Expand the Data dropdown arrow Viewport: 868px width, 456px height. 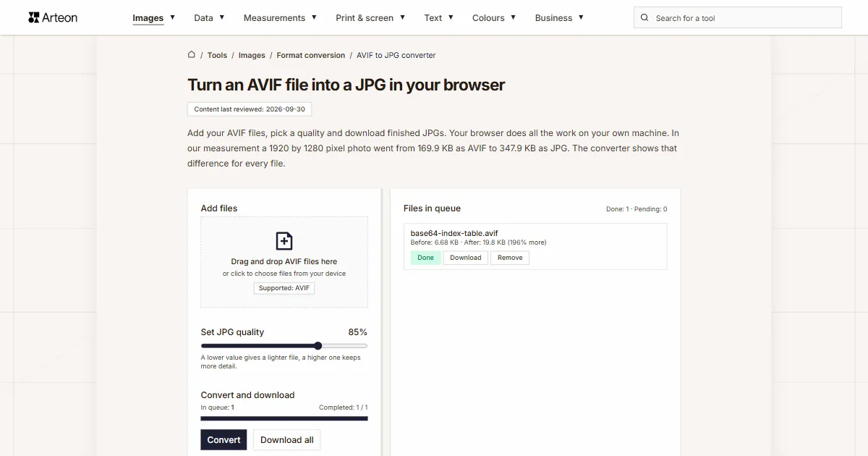pyautogui.click(x=221, y=17)
